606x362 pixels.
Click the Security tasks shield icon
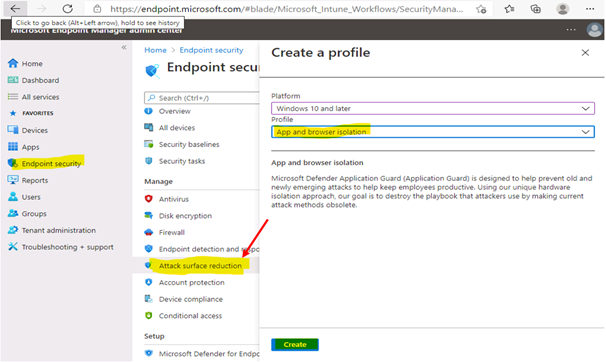point(149,160)
